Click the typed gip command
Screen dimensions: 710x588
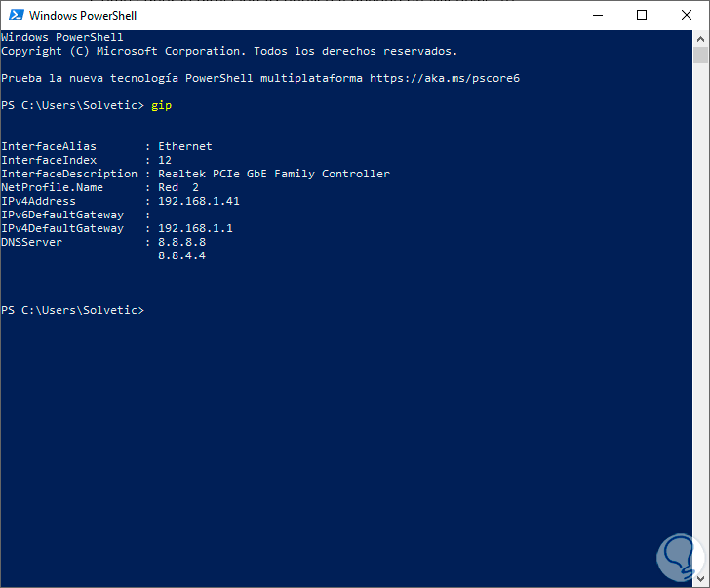pyautogui.click(x=161, y=105)
